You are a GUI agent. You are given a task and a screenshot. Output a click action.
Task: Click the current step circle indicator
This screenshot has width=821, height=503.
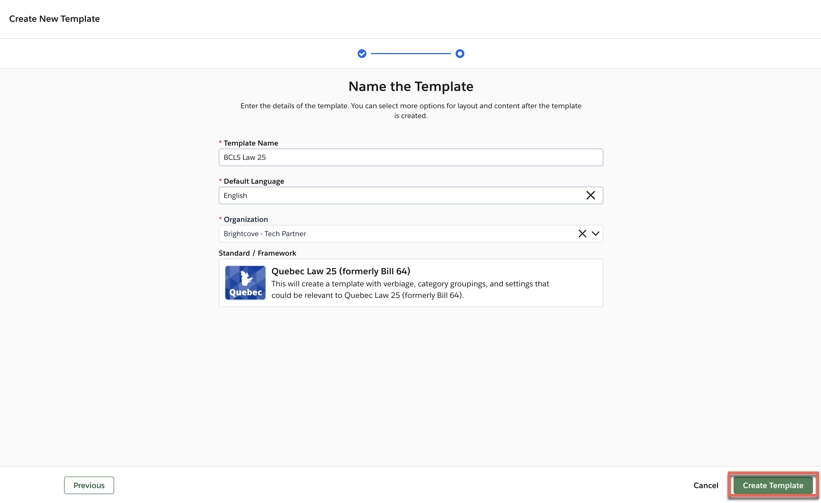[460, 54]
